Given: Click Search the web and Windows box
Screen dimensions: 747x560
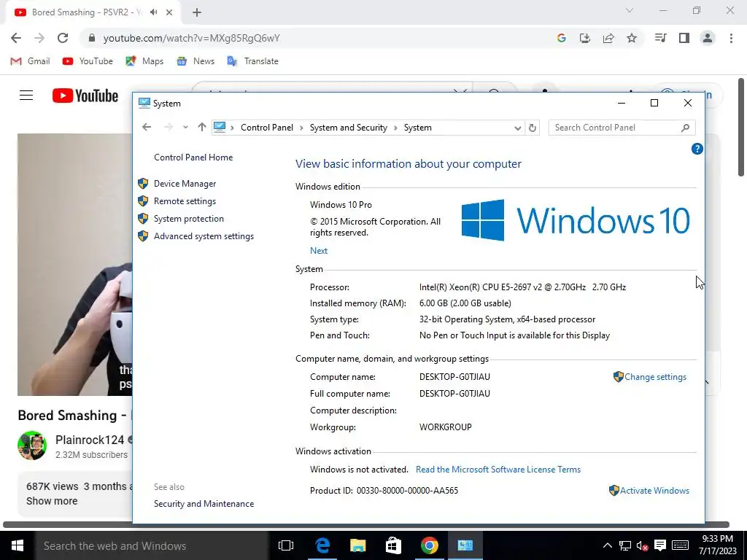Looking at the screenshot, I should (x=152, y=546).
